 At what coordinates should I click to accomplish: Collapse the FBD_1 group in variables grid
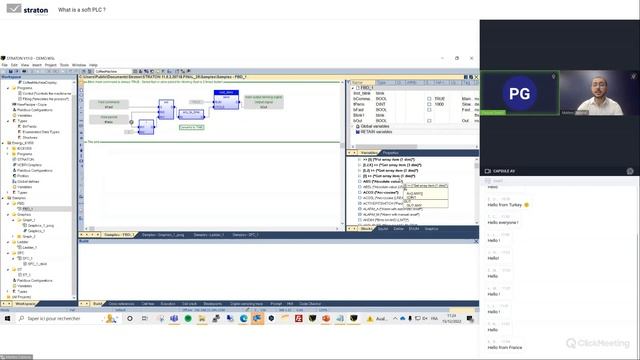coord(353,88)
